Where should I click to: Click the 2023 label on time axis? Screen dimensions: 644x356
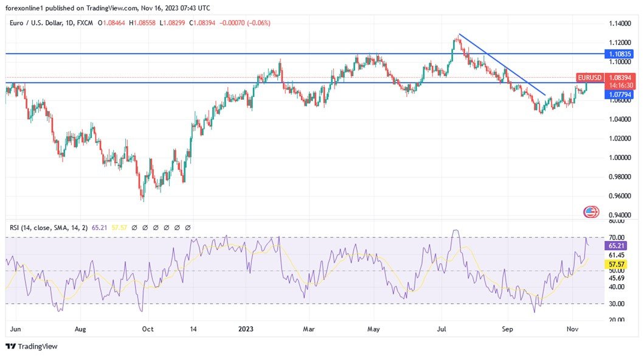(245, 329)
